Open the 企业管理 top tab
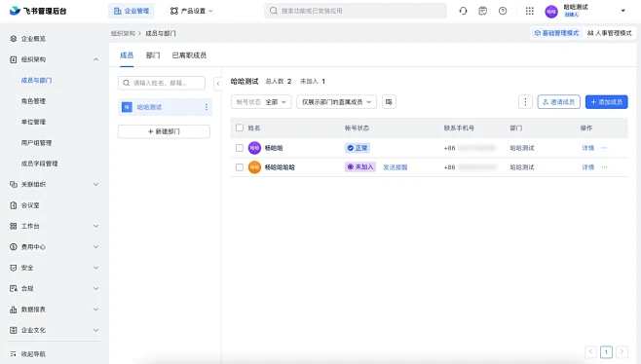This screenshot has height=364, width=641. (x=132, y=11)
